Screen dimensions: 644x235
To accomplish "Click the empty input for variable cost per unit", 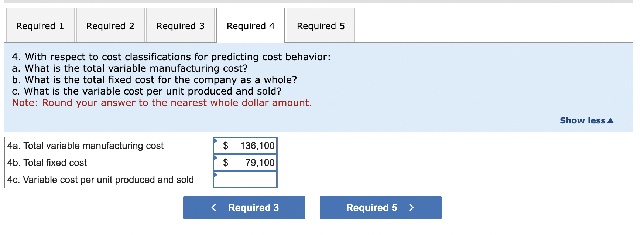I will click(x=246, y=180).
